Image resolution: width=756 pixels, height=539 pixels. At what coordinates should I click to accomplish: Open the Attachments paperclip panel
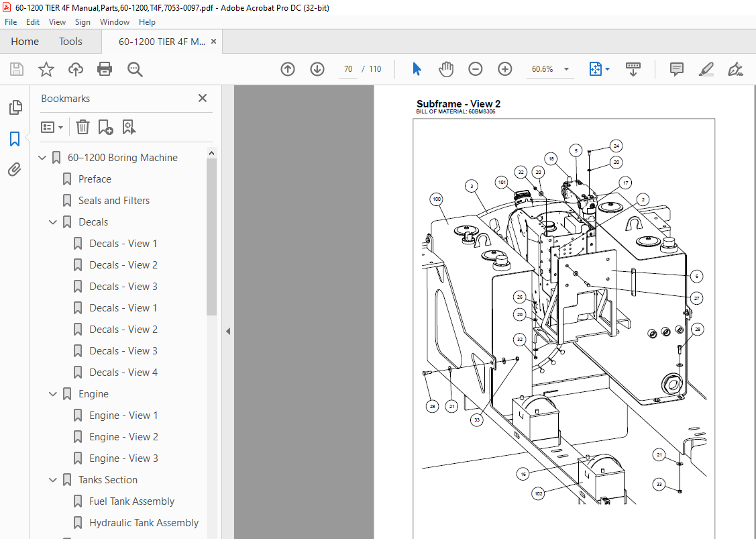(15, 169)
